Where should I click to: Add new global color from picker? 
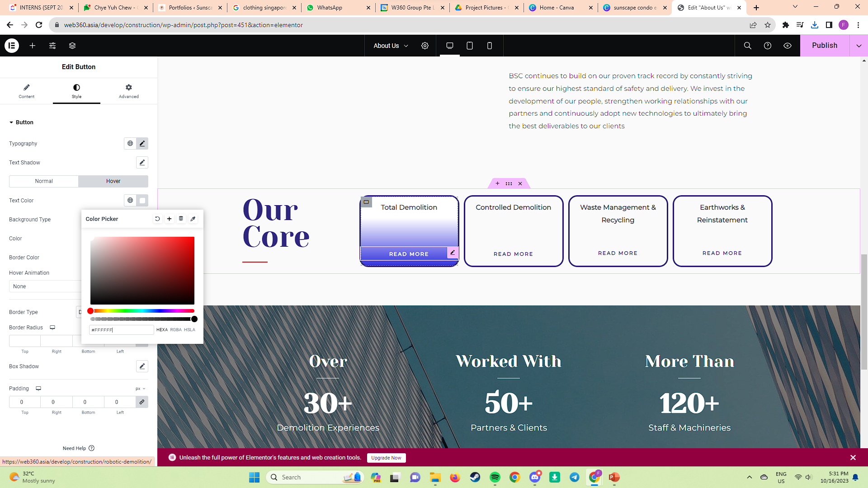click(x=169, y=219)
